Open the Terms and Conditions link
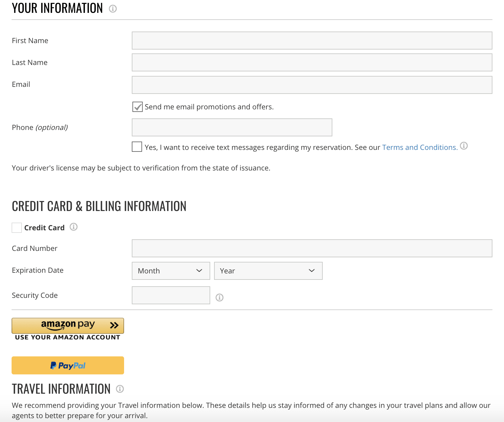Screen dimensions: 504x422 pyautogui.click(x=420, y=147)
